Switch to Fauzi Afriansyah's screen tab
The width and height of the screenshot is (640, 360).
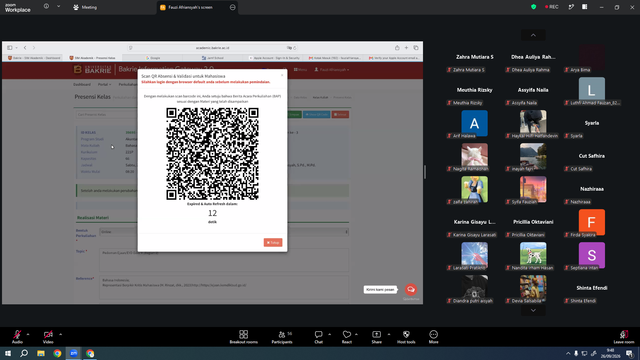[197, 7]
